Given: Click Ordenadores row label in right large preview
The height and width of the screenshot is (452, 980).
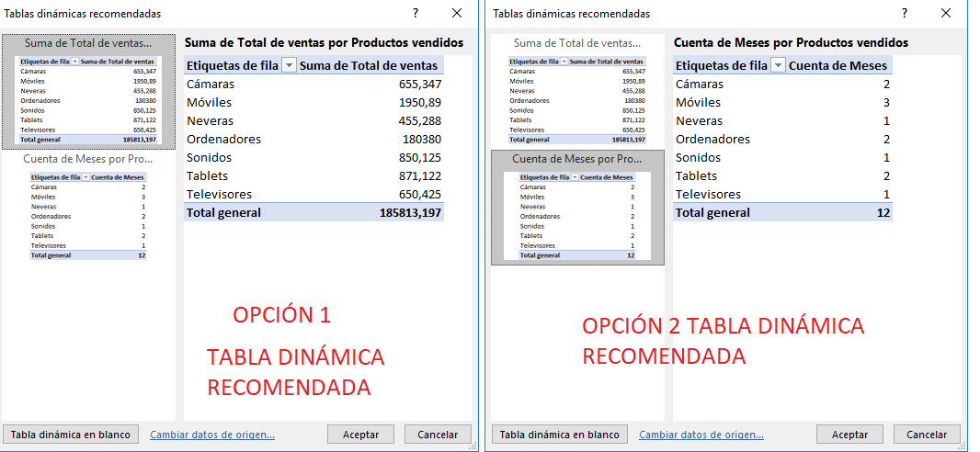Looking at the screenshot, I should [x=712, y=140].
